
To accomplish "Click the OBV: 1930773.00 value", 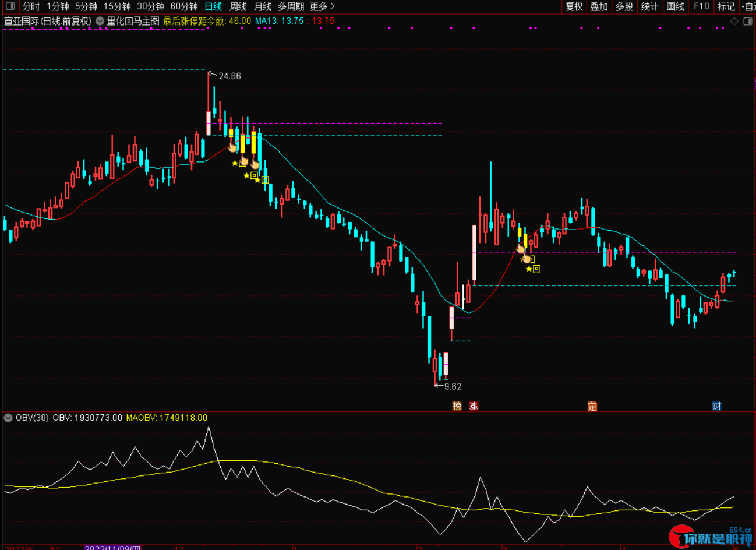I will pos(87,418).
